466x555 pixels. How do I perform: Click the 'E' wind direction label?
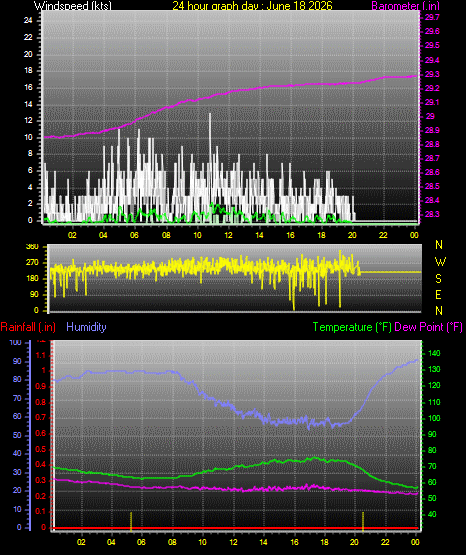[438, 294]
